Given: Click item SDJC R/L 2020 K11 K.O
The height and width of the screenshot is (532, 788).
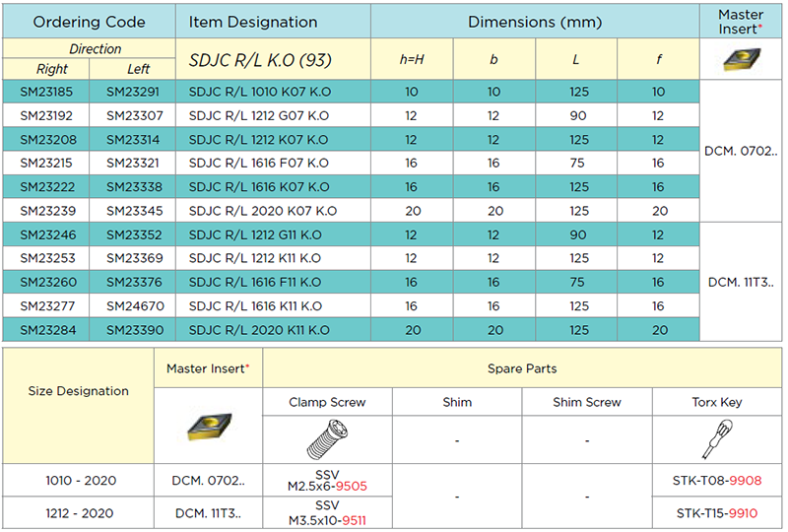Looking at the screenshot, I should pos(259,330).
